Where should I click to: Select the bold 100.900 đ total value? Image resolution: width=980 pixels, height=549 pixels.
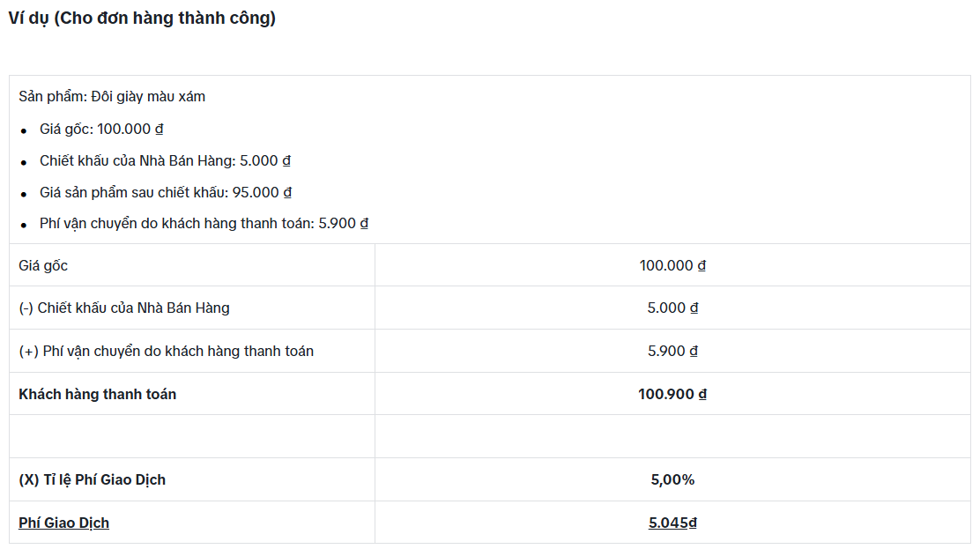(672, 394)
